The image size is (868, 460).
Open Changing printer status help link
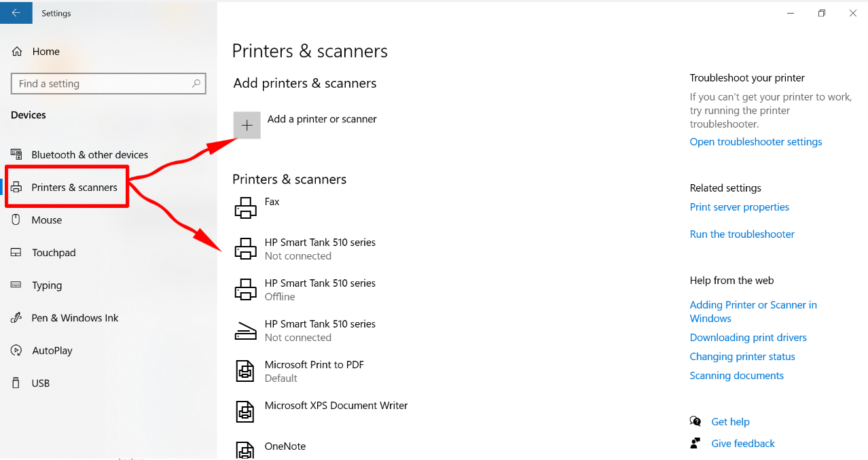pyautogui.click(x=742, y=357)
